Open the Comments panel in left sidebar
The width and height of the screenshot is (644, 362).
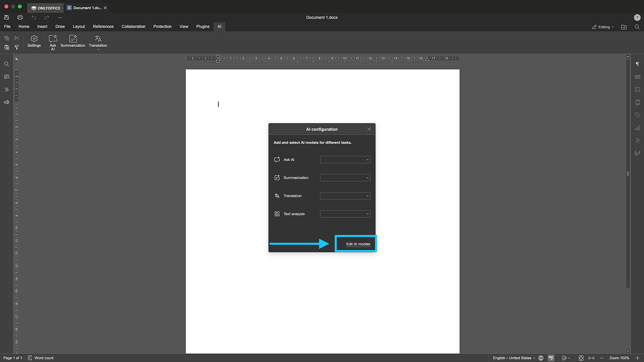[x=6, y=77]
